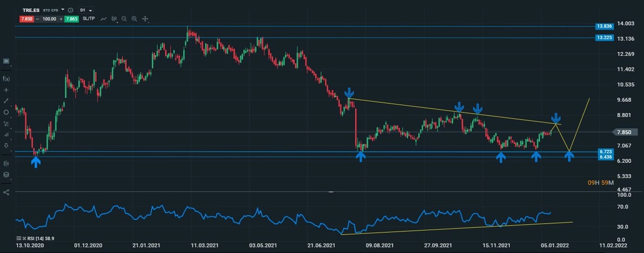Viewport: 644px width, 253px height.
Task: Click the 100.00 volume input field
Action: coord(49,19)
